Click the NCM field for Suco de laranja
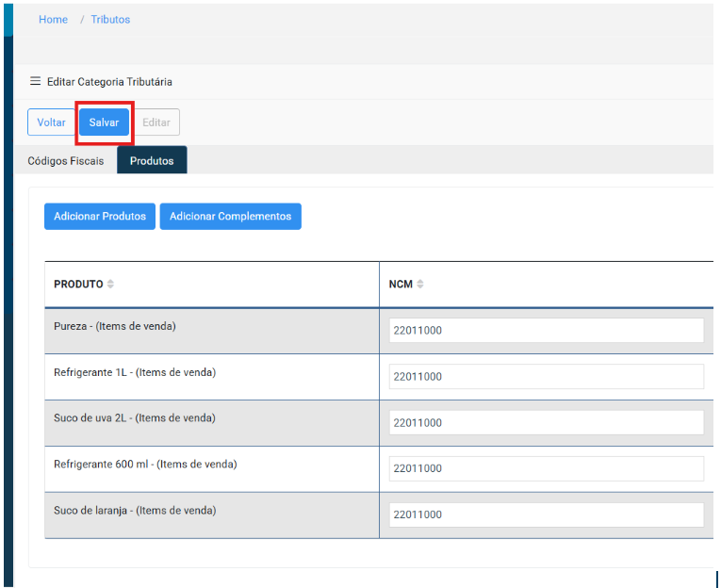 click(546, 514)
